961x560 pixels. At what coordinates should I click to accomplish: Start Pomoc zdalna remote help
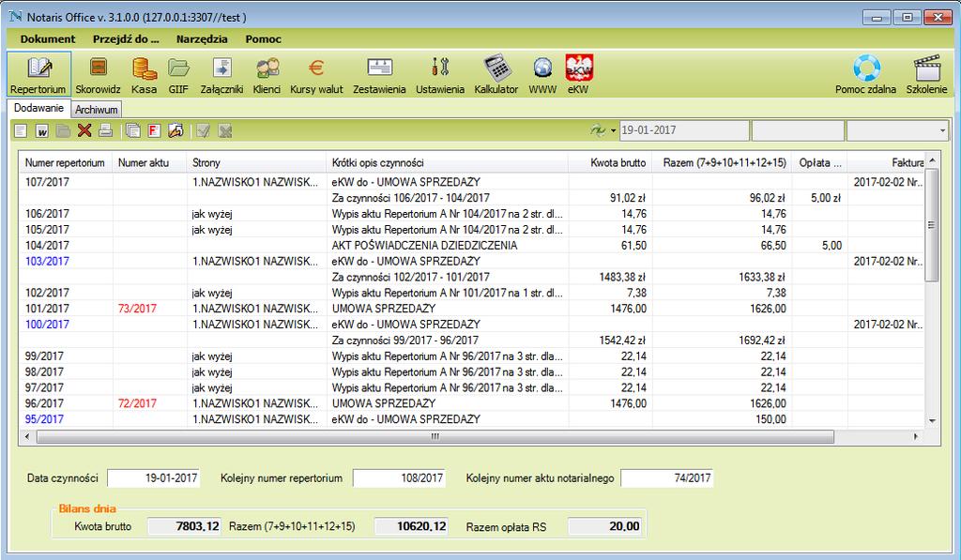tap(865, 74)
